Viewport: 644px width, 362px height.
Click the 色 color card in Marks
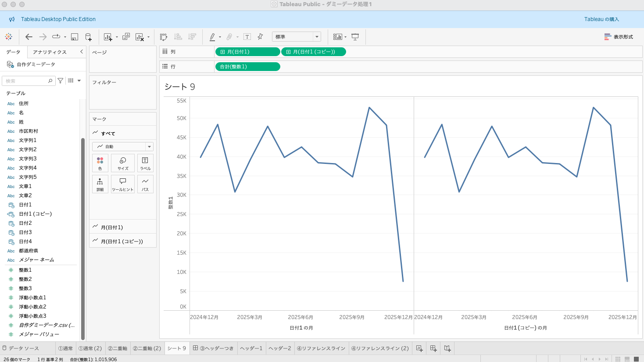tap(100, 163)
